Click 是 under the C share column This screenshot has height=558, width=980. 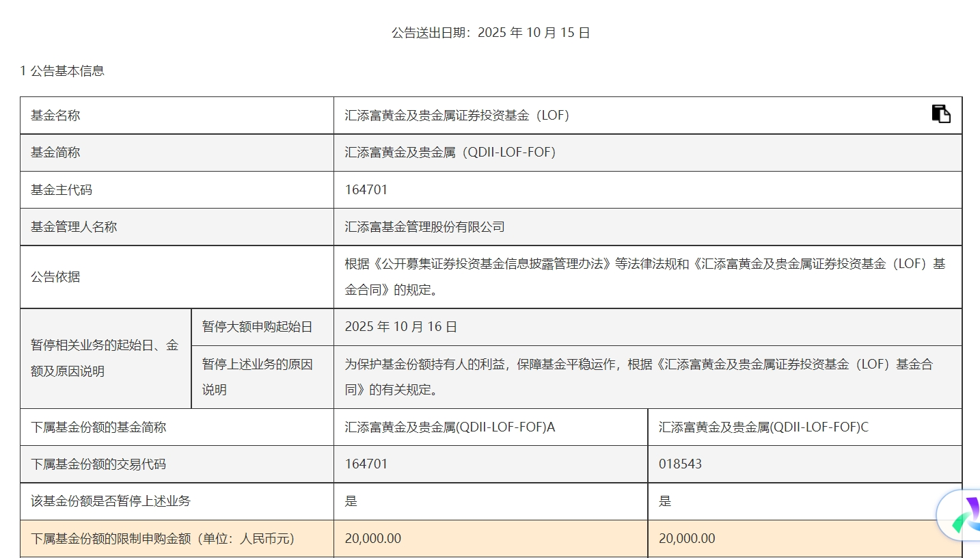665,501
